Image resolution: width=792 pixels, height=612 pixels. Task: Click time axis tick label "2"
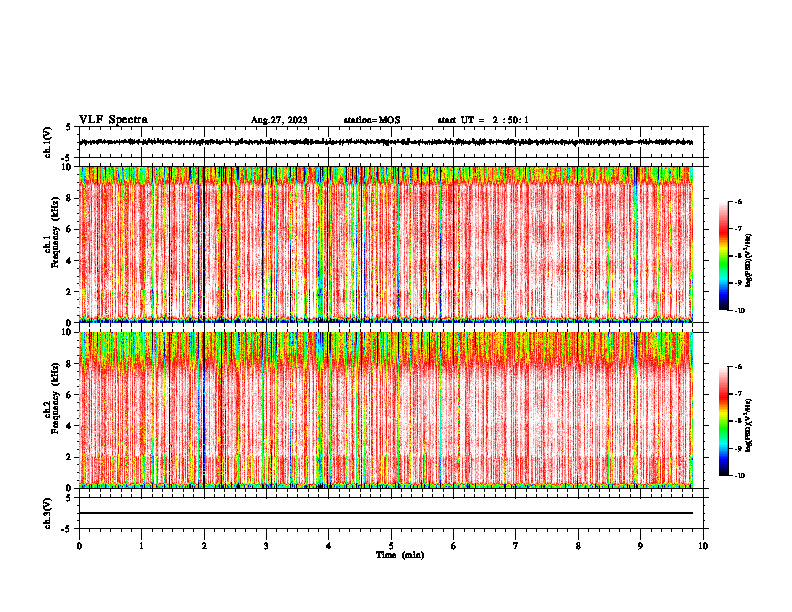tap(204, 546)
